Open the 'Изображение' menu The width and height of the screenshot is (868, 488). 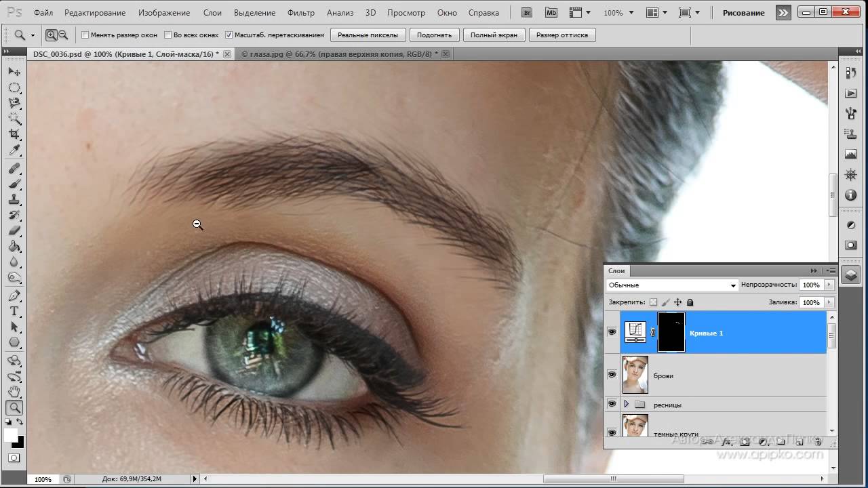pos(164,13)
